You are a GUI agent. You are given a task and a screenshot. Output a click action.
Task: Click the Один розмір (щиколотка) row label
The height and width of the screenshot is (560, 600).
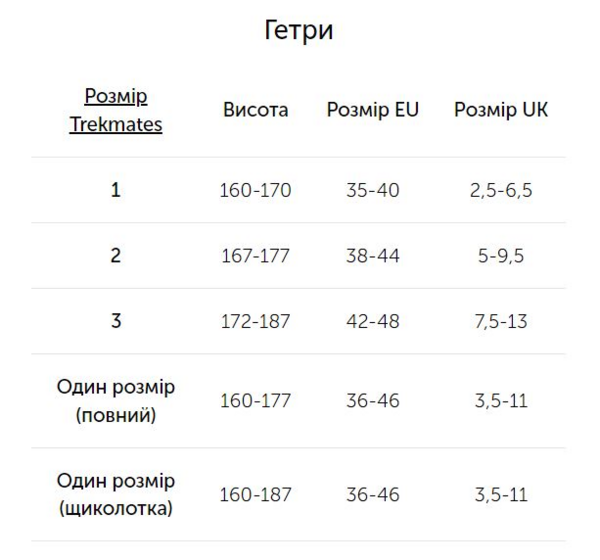116,494
